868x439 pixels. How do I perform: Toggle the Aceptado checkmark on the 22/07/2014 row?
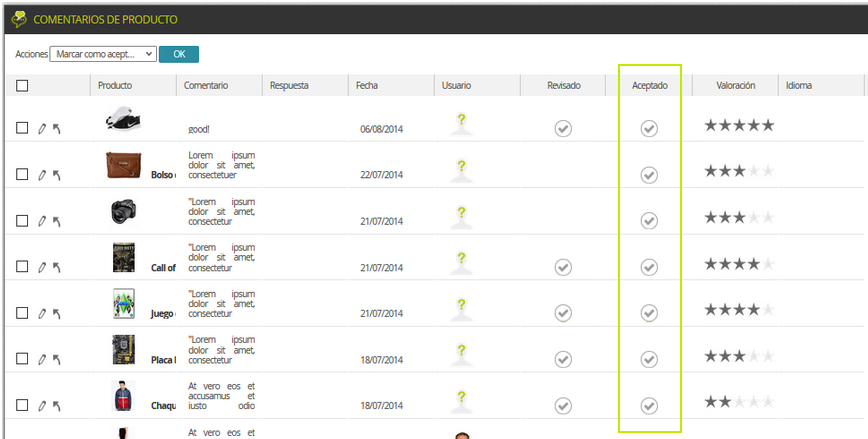pos(649,175)
